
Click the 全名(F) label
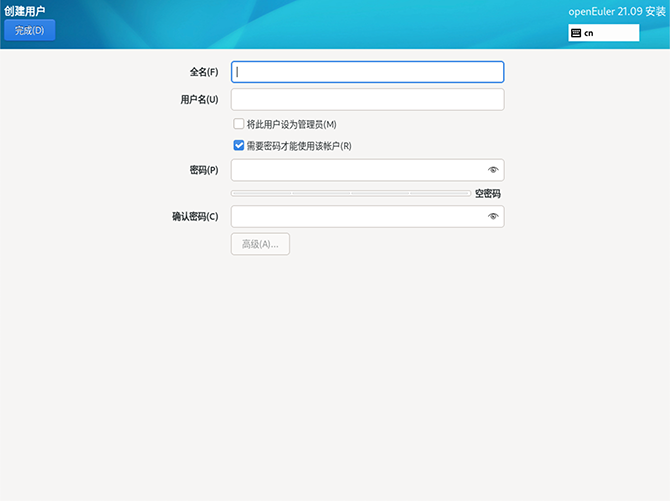coord(204,72)
